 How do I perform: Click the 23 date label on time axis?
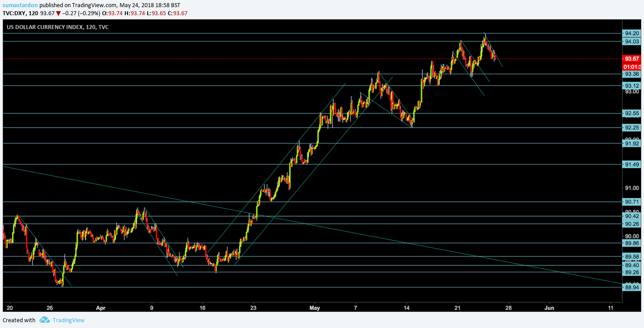253,308
